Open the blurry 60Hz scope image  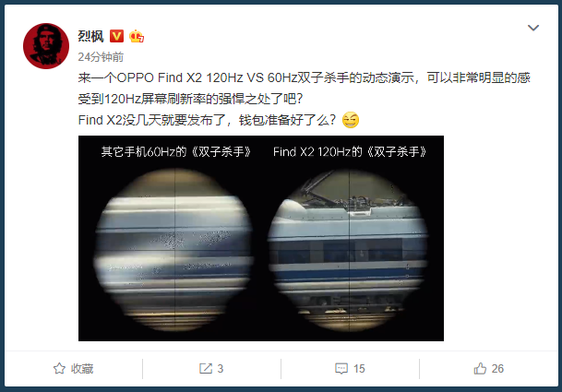coord(173,249)
